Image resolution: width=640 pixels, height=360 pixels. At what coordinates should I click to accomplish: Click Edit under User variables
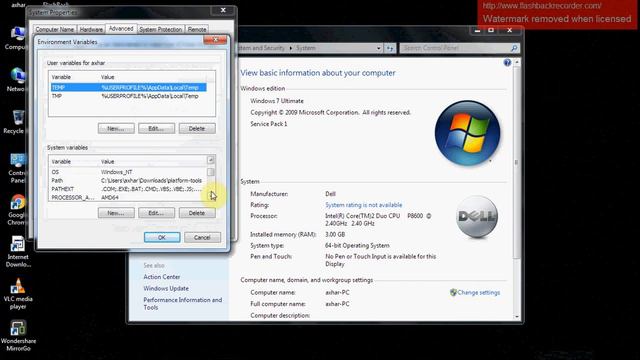coord(156,129)
